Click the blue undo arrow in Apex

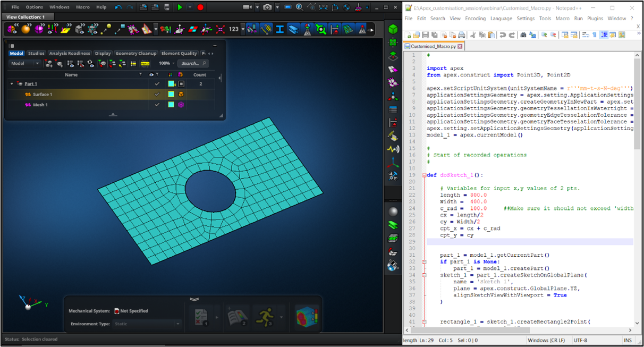click(118, 7)
